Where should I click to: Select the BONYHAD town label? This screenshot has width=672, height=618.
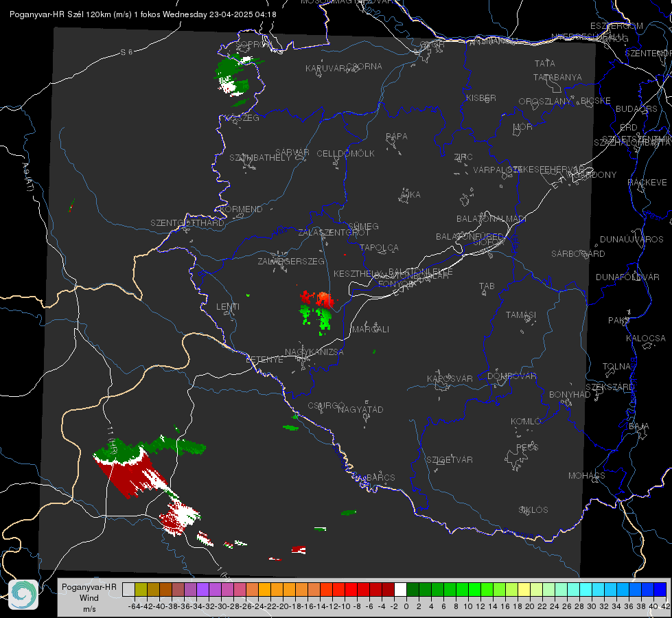pos(570,395)
